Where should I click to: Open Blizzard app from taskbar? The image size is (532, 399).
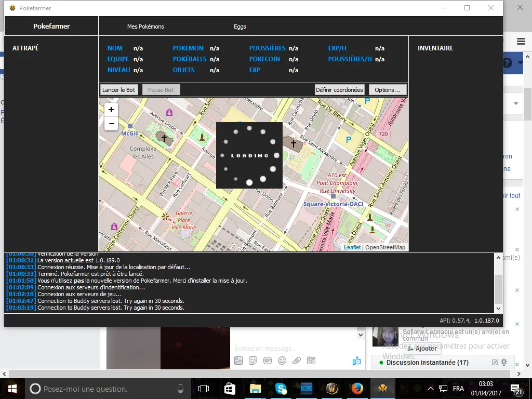click(307, 389)
